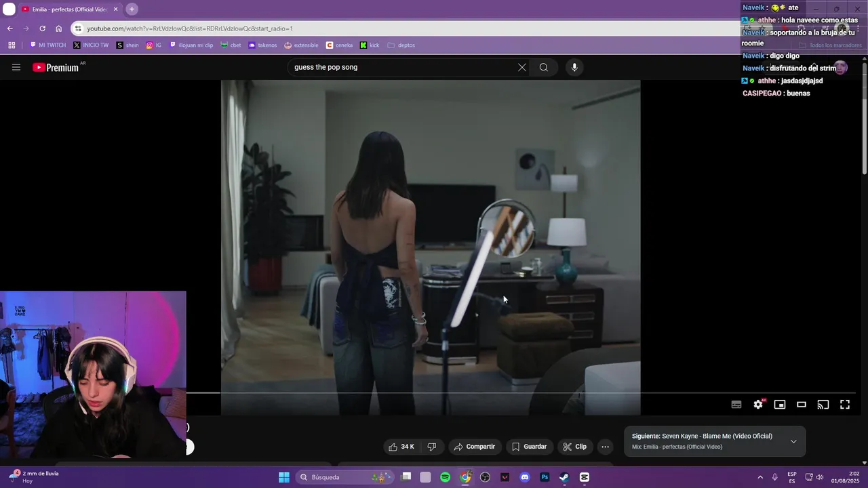Open Task View on the taskbar
The height and width of the screenshot is (488, 868).
coord(406,477)
